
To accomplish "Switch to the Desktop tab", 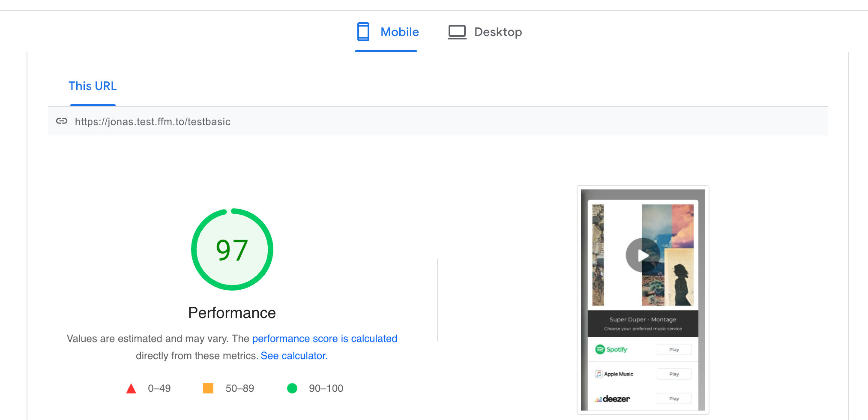I will 485,32.
